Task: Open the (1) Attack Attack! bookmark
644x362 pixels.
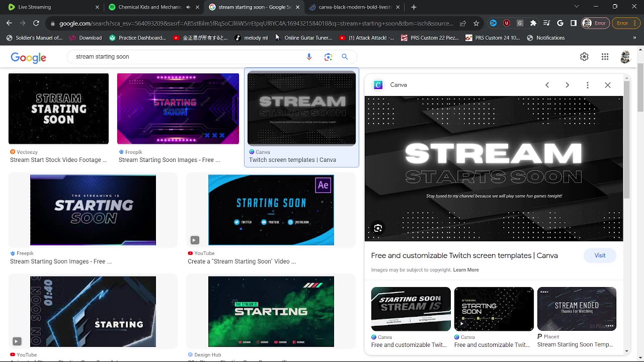Action: pos(367,38)
